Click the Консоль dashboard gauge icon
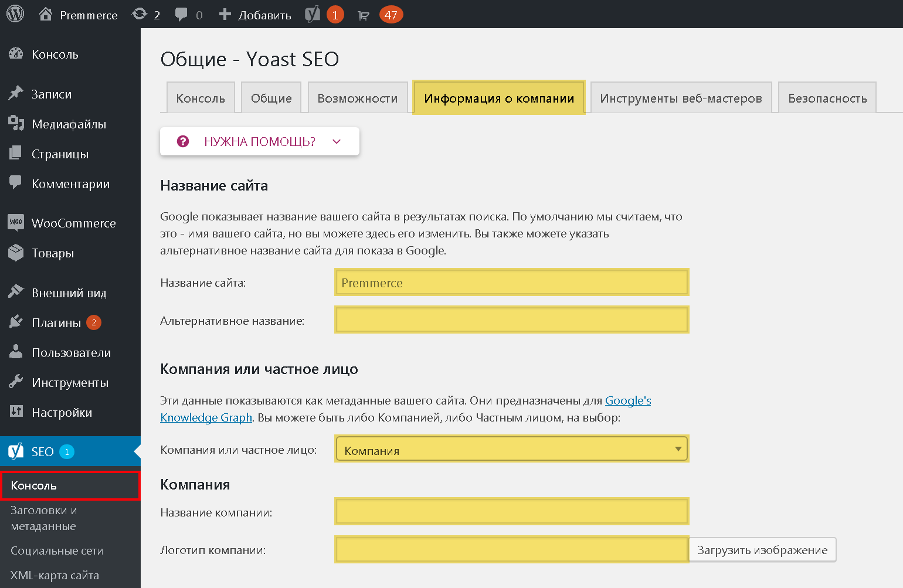903x588 pixels. 16,54
